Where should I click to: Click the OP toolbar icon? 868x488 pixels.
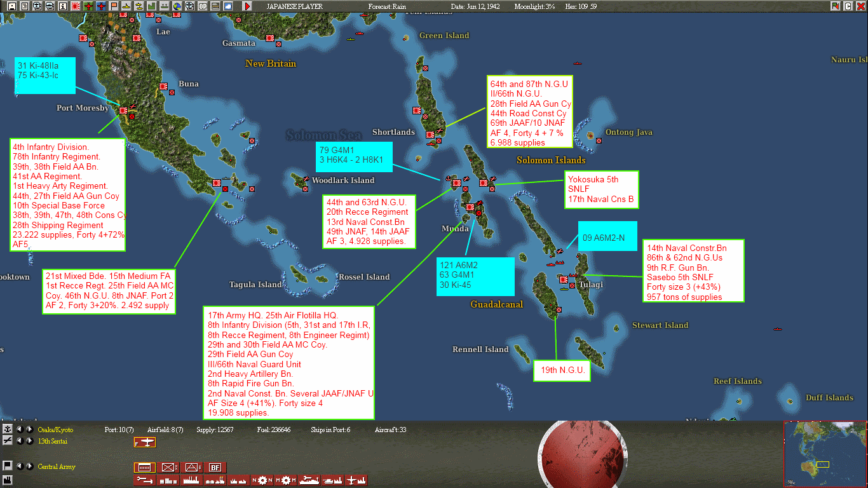(202, 6)
